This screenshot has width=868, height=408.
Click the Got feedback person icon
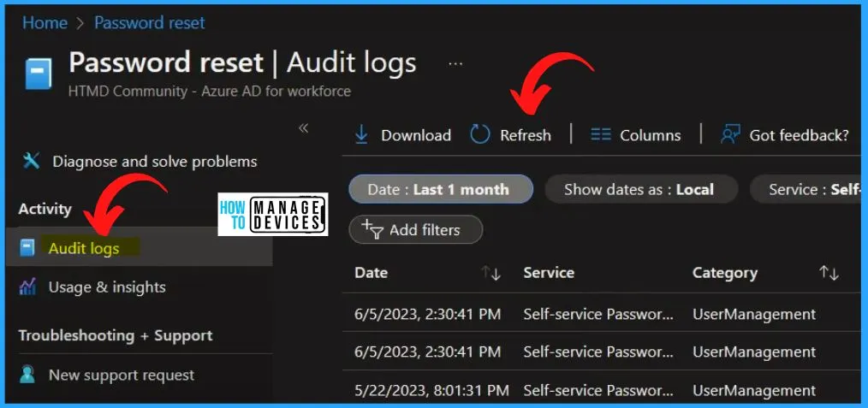point(730,134)
